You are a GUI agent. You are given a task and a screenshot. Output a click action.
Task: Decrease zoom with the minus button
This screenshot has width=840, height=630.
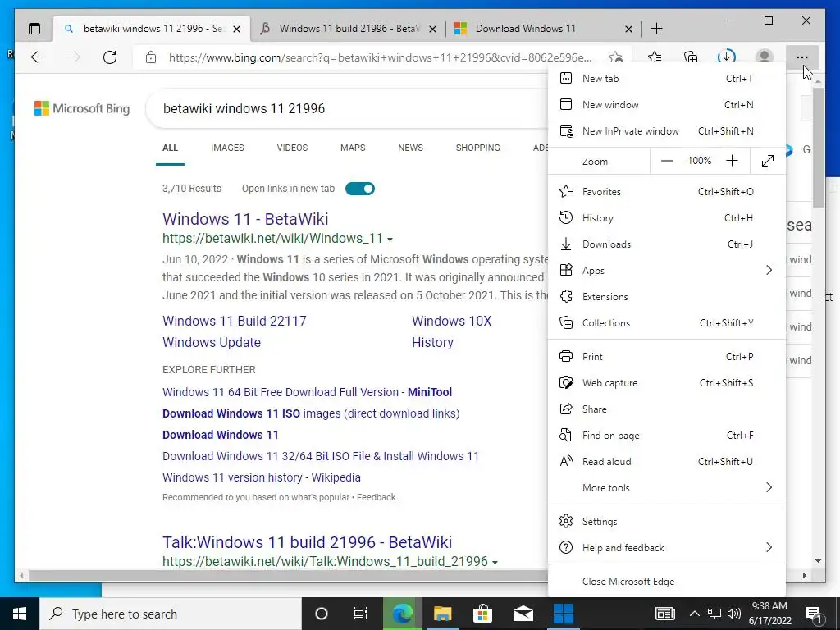pos(666,161)
